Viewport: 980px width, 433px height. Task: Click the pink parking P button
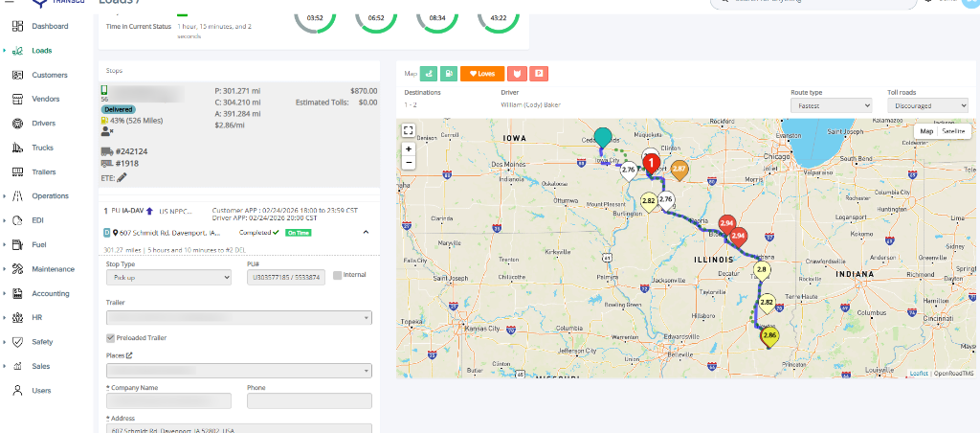(x=539, y=74)
